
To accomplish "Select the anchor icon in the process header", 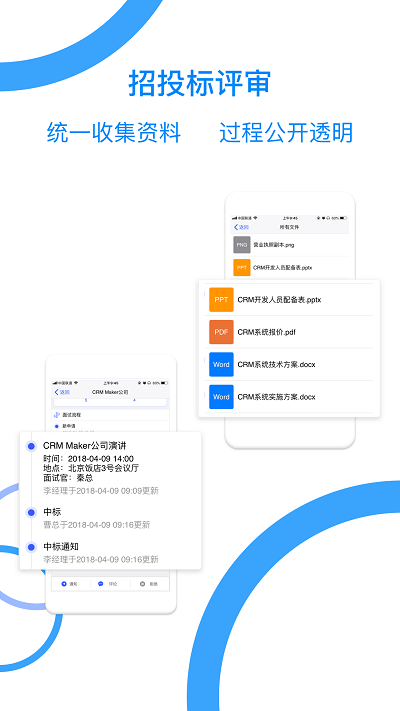I will tap(57, 415).
